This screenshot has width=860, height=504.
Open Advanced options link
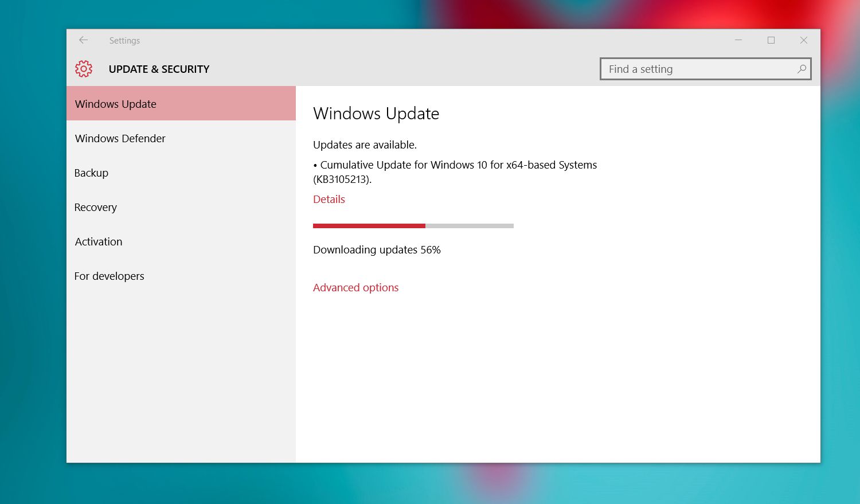click(x=355, y=288)
